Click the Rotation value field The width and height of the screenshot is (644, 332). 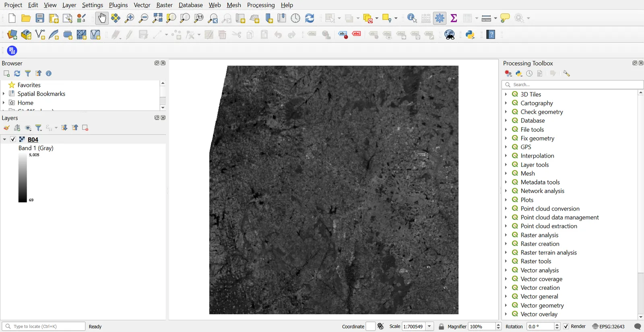click(541, 326)
